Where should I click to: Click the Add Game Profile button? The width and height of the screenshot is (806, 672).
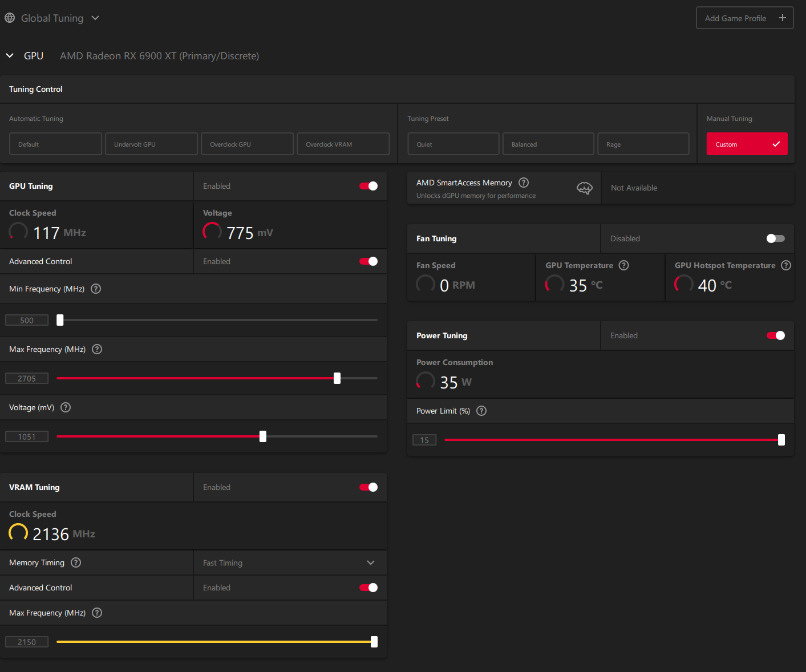coord(744,18)
